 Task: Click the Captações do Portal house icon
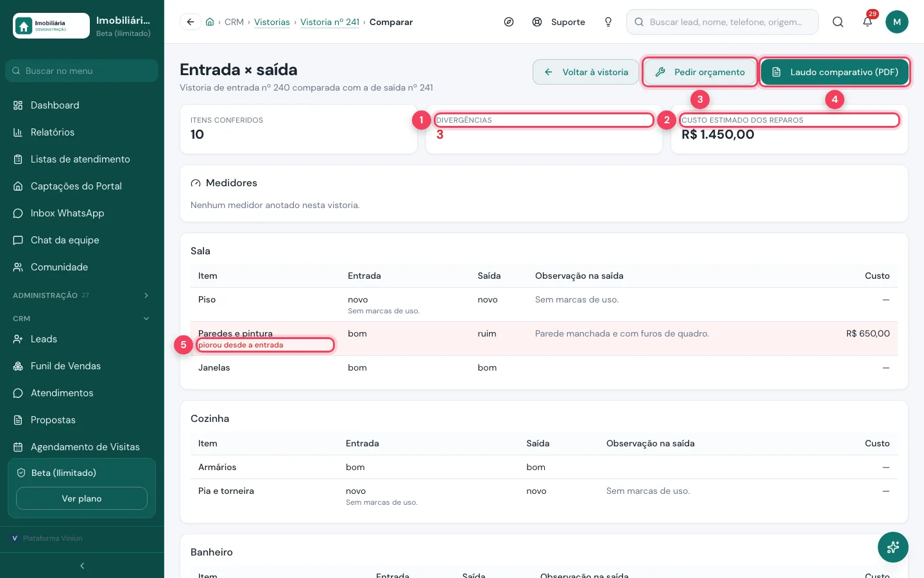[x=18, y=186]
